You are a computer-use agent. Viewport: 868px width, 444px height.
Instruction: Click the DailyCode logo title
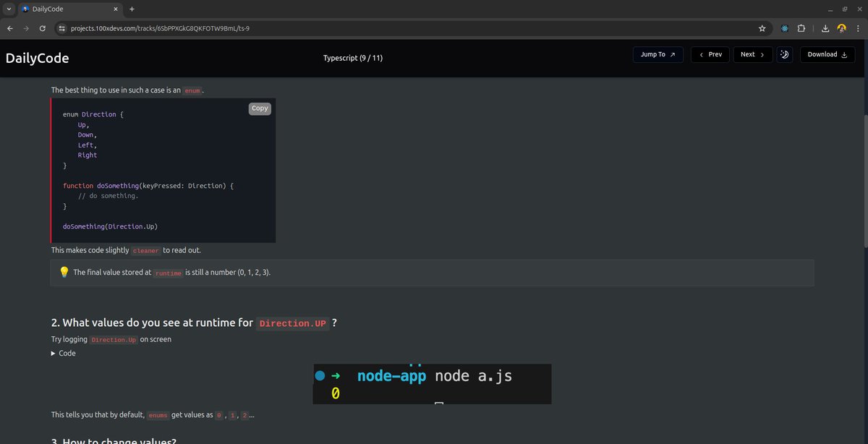click(x=37, y=58)
